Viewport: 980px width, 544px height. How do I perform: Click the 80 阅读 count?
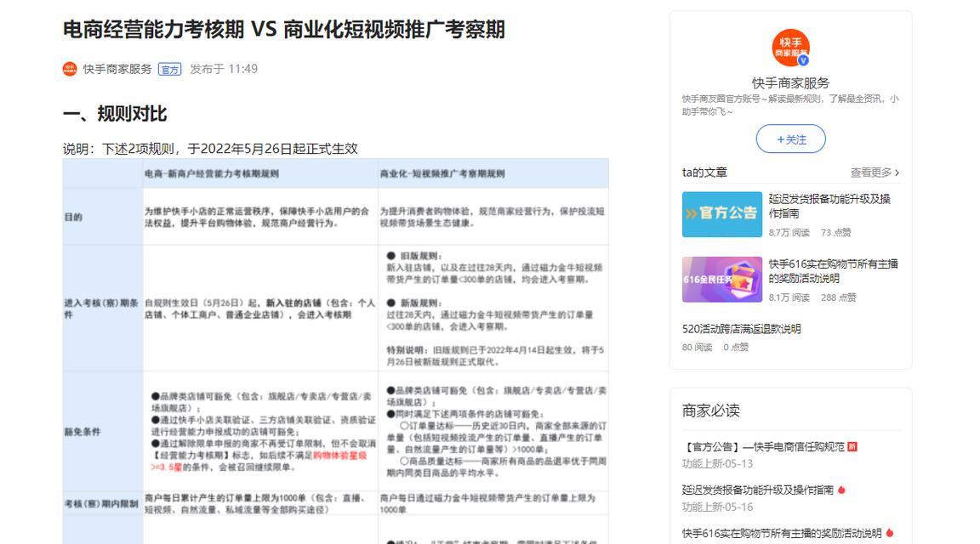click(697, 348)
